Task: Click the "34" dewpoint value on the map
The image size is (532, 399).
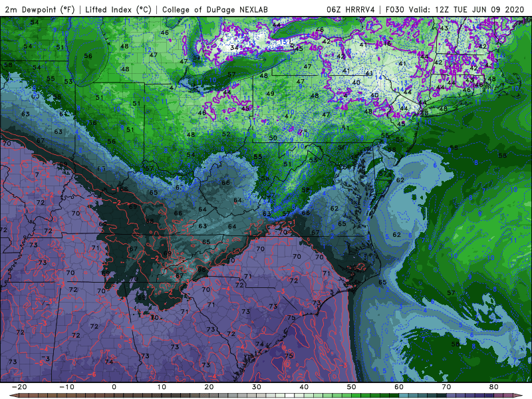Action: pyautogui.click(x=234, y=47)
